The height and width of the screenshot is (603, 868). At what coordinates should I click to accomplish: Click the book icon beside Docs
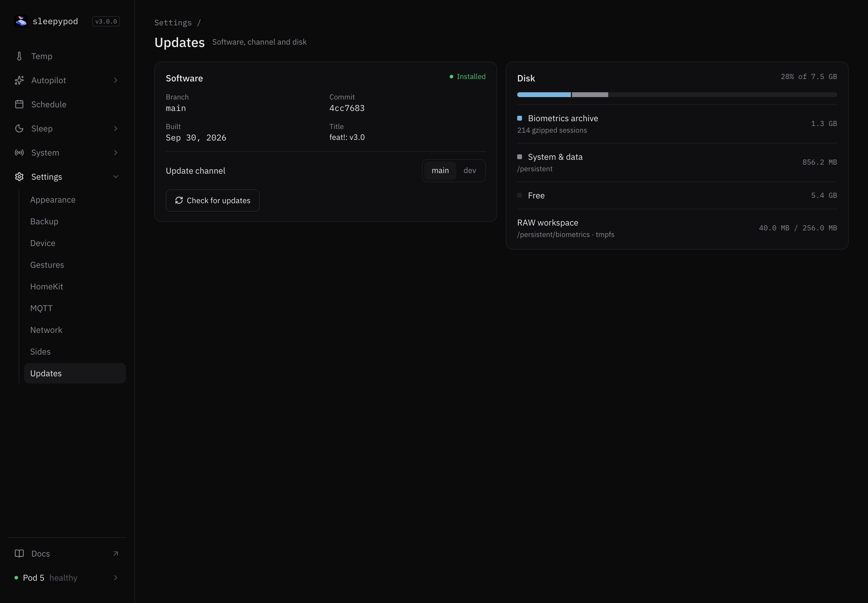19,554
